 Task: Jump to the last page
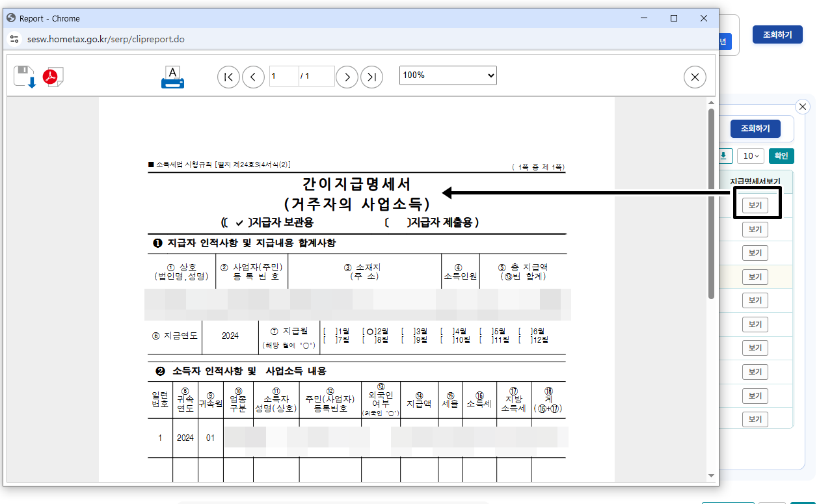pos(371,77)
